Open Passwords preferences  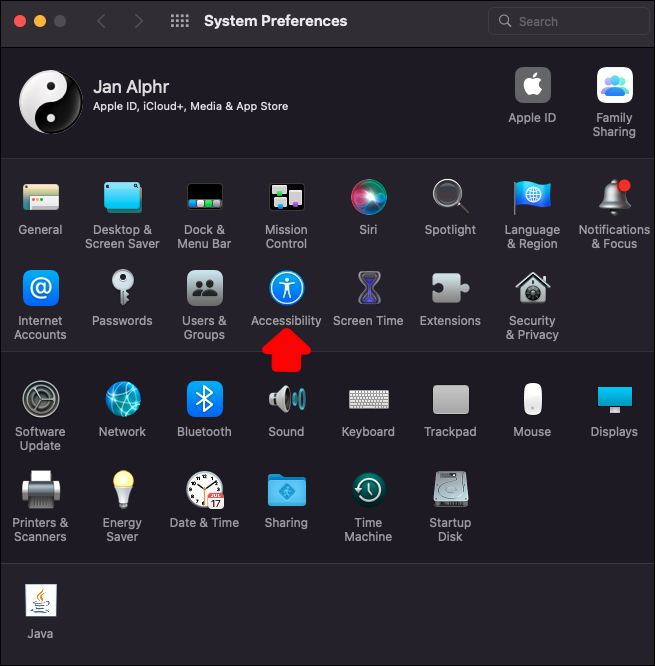[x=123, y=288]
